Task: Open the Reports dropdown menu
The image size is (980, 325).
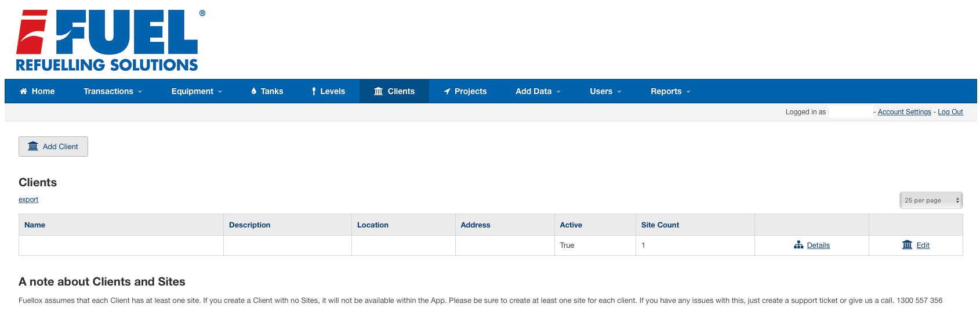Action: coord(670,91)
